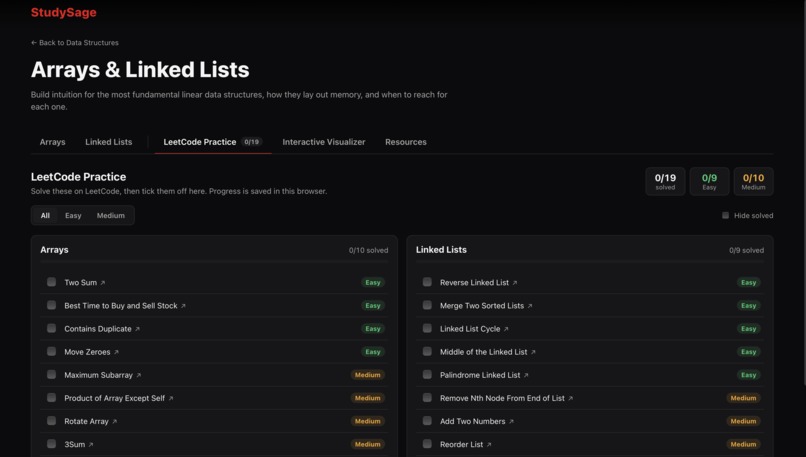This screenshot has width=806, height=457.
Task: Check off Contains Duplicate
Action: (51, 328)
